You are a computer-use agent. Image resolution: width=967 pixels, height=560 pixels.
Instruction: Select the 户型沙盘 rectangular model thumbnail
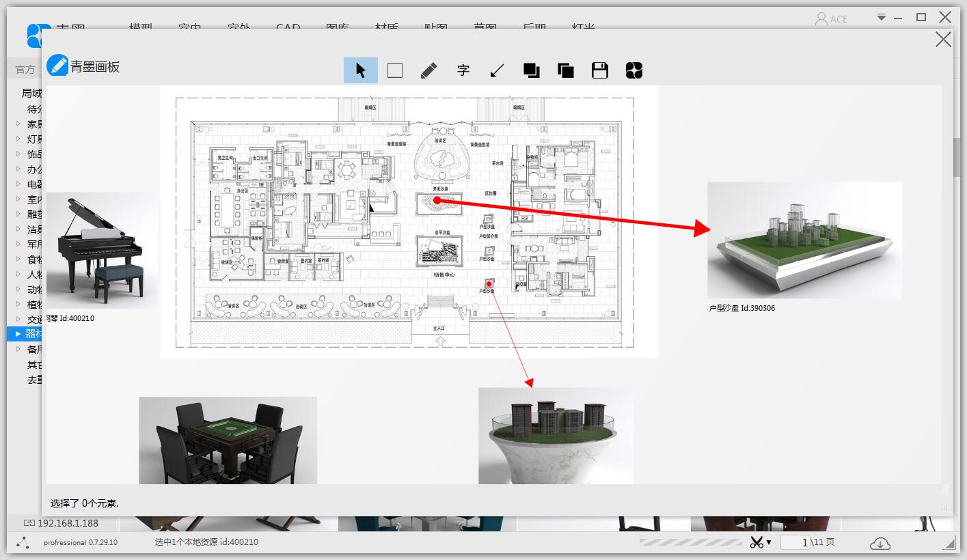click(x=804, y=240)
